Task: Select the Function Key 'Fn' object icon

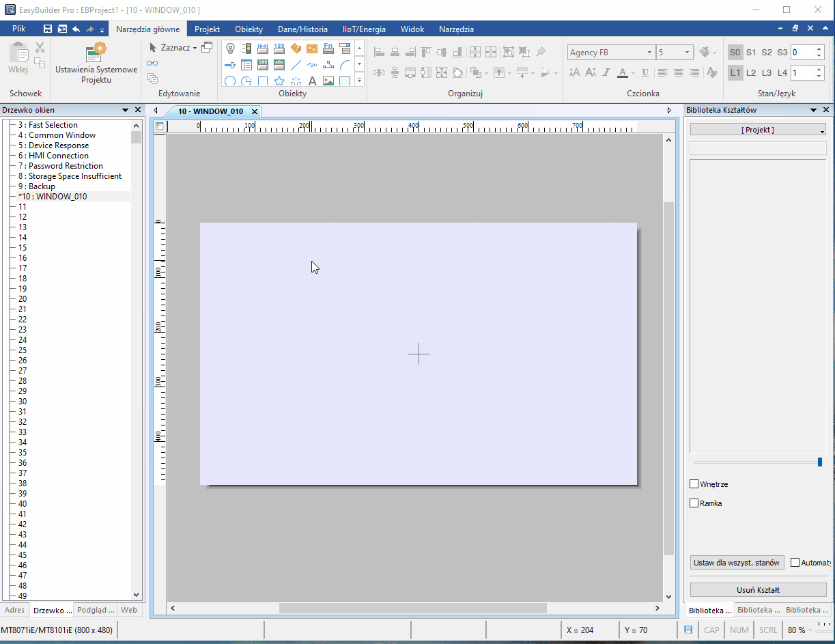Action: (328, 48)
